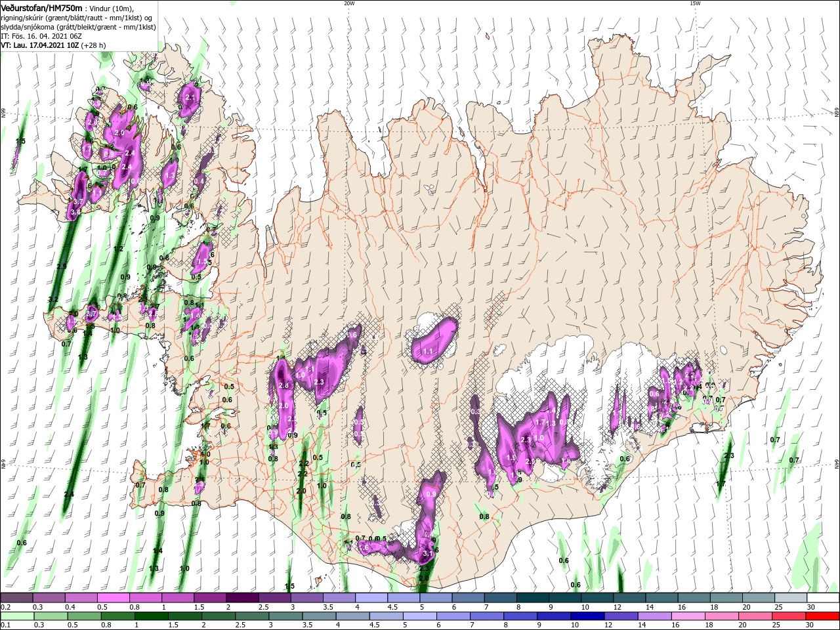840x630 pixels.
Task: Click the '2.8' snow value in west-central Iceland
Action: point(284,386)
